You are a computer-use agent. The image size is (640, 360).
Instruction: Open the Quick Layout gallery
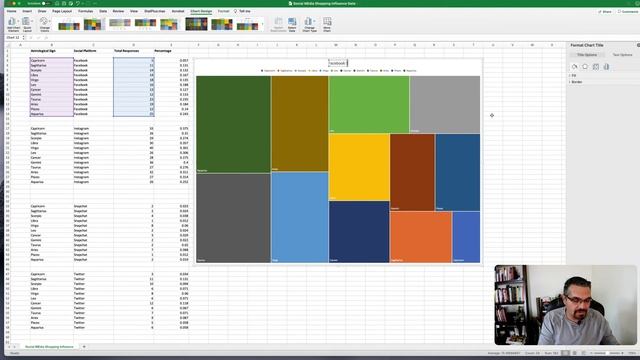pyautogui.click(x=27, y=24)
